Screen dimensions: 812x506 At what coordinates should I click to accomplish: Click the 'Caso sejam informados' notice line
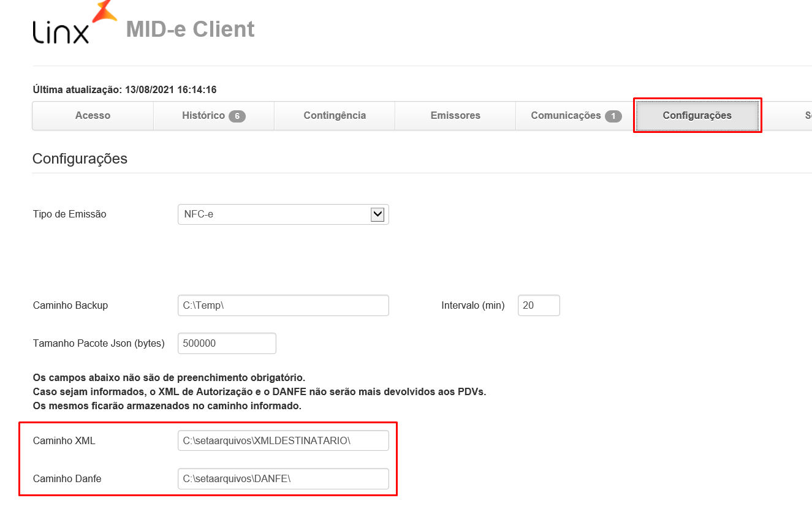[x=259, y=391]
